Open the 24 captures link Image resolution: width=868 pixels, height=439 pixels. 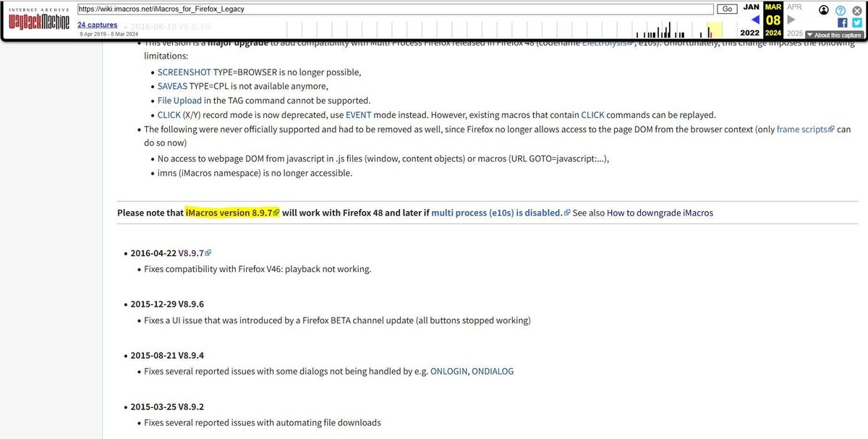coord(97,24)
